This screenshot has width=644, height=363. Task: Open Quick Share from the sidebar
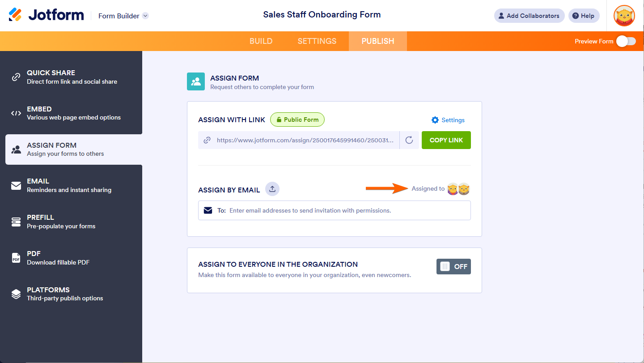tap(72, 77)
